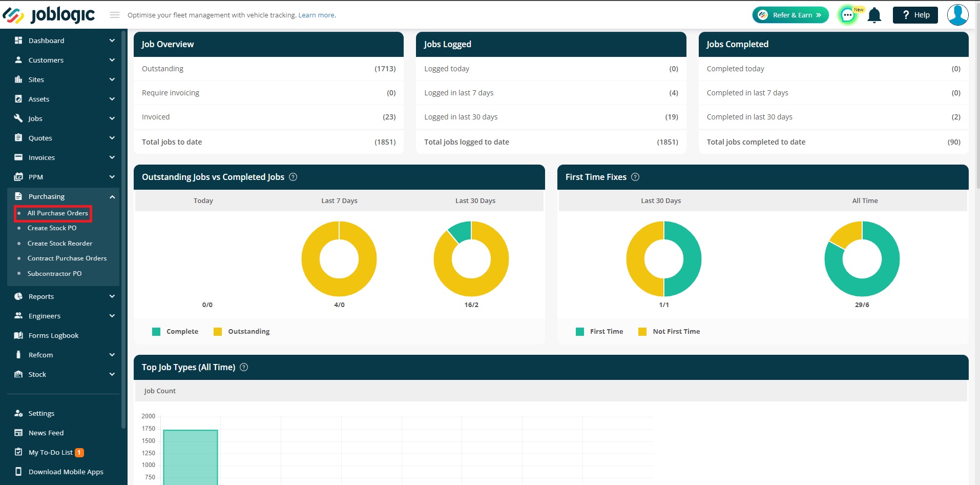Click the My To-Do List badge count
This screenshot has width=980, height=485.
click(79, 453)
